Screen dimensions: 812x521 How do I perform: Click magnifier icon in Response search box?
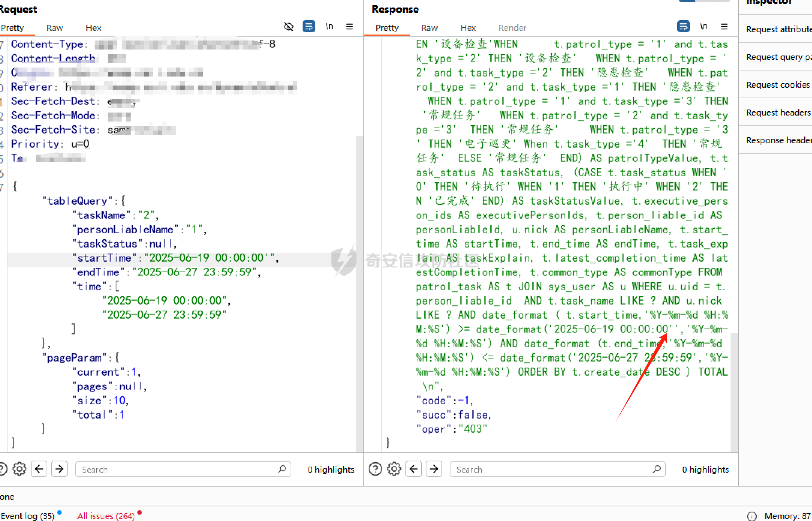657,469
